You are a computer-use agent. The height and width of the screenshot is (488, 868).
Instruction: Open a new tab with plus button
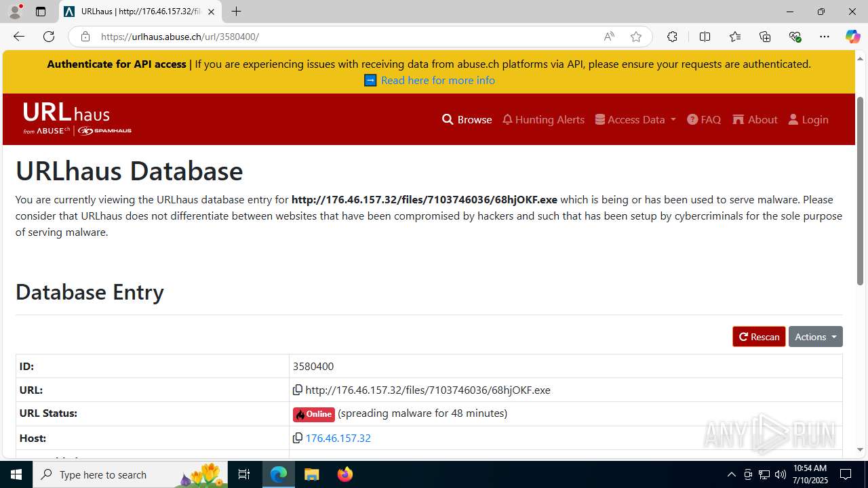[x=236, y=12]
